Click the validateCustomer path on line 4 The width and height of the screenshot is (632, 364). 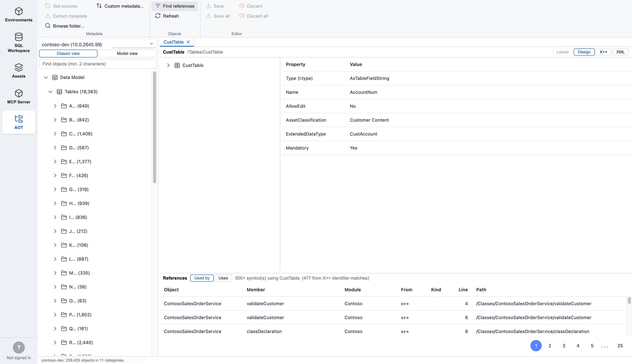coord(534,304)
